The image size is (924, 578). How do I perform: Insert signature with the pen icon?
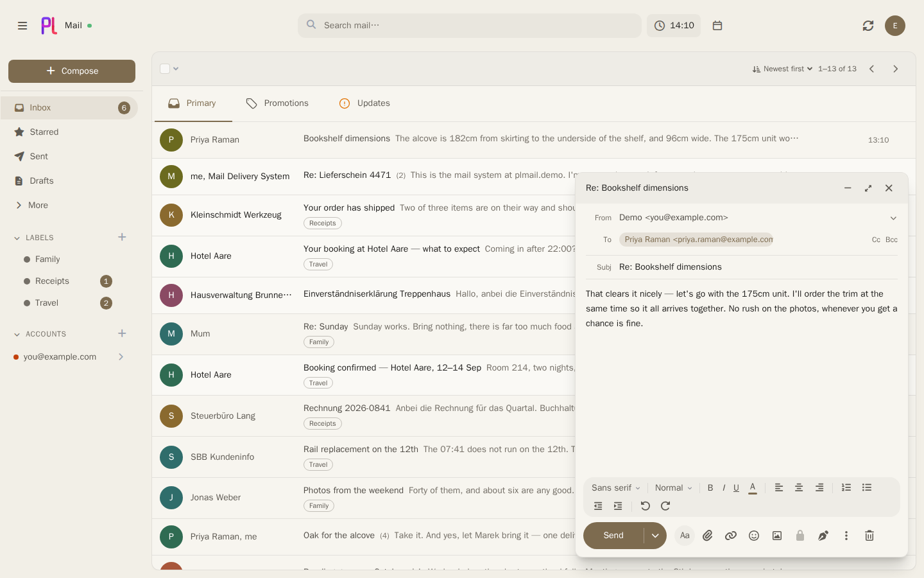(x=823, y=536)
